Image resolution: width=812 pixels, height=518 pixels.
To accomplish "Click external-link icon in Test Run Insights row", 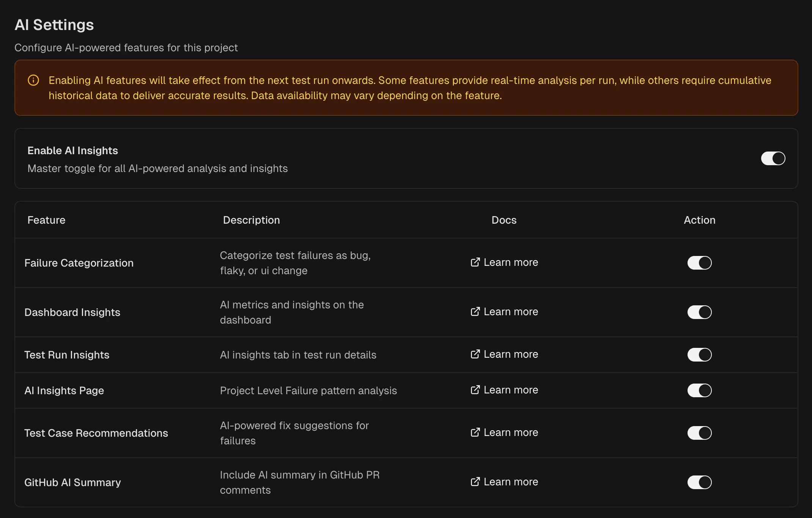I will tap(475, 354).
